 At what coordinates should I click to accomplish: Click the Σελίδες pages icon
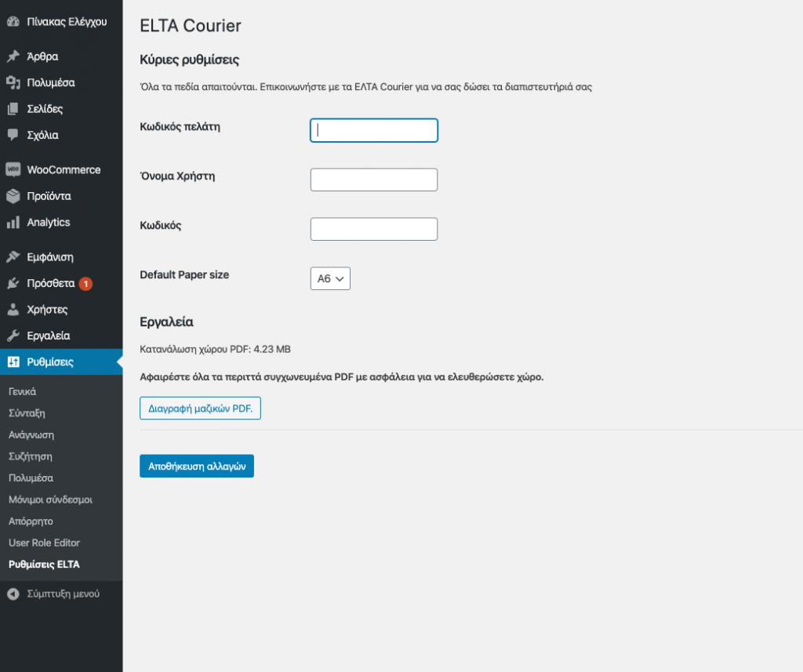tap(13, 108)
